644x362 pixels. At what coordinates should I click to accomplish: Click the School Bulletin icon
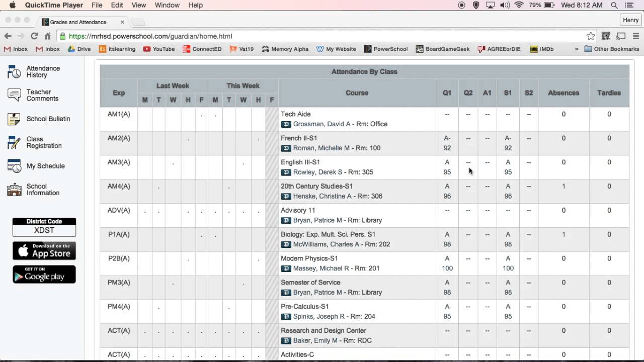pyautogui.click(x=14, y=119)
